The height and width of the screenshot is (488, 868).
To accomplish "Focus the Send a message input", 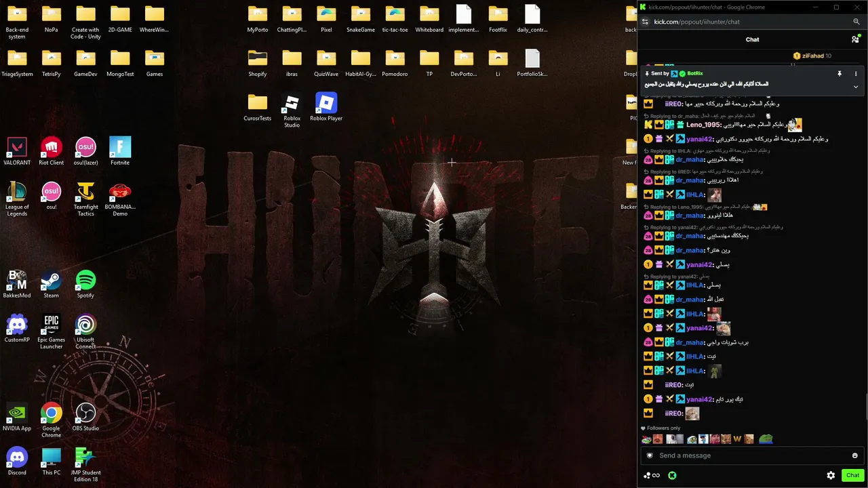I will (x=751, y=455).
